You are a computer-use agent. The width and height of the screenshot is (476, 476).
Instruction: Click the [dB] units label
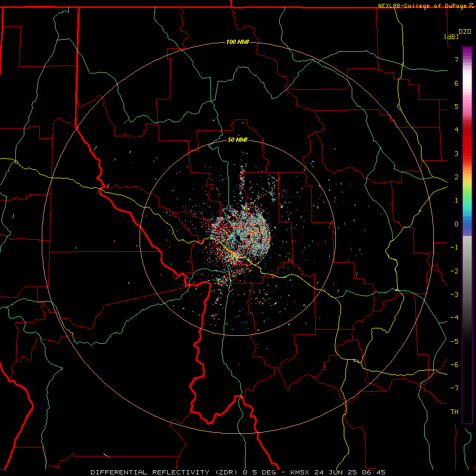tap(452, 36)
